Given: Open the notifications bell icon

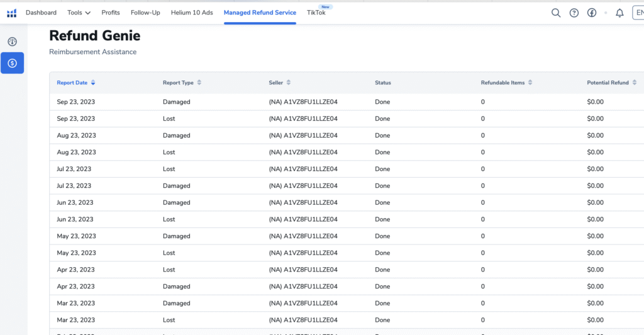Looking at the screenshot, I should click(619, 13).
